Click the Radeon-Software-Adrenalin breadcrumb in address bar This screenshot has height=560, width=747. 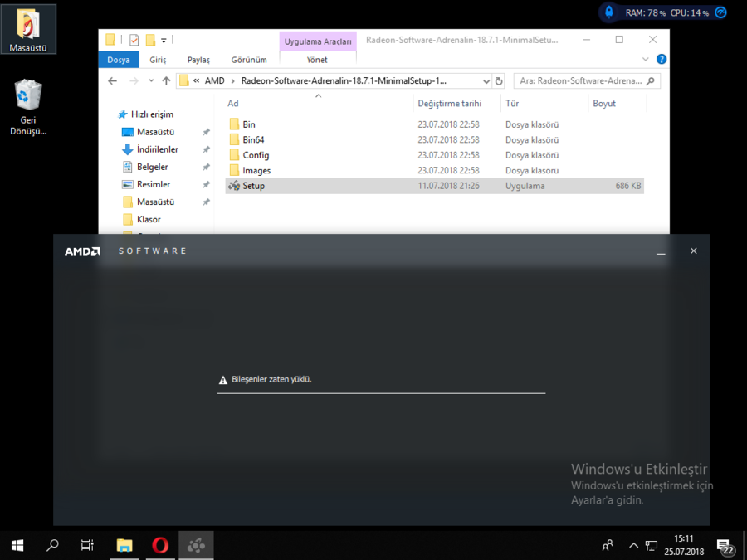point(344,81)
